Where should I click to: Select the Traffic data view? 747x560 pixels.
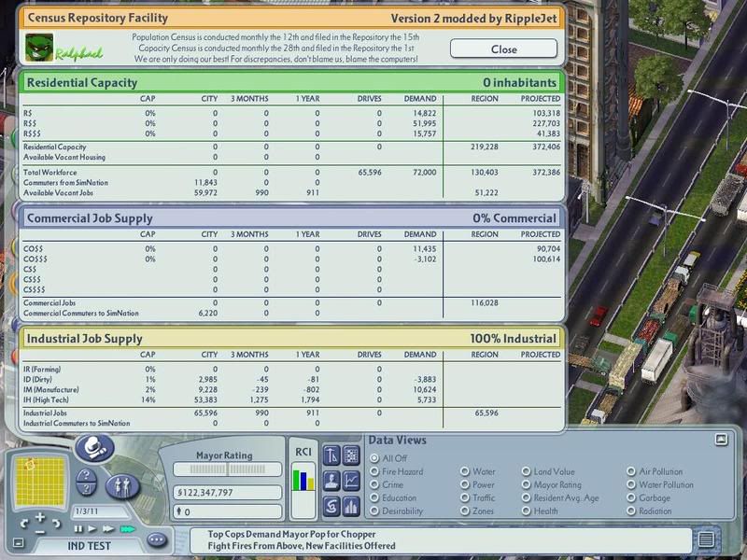pyautogui.click(x=464, y=497)
